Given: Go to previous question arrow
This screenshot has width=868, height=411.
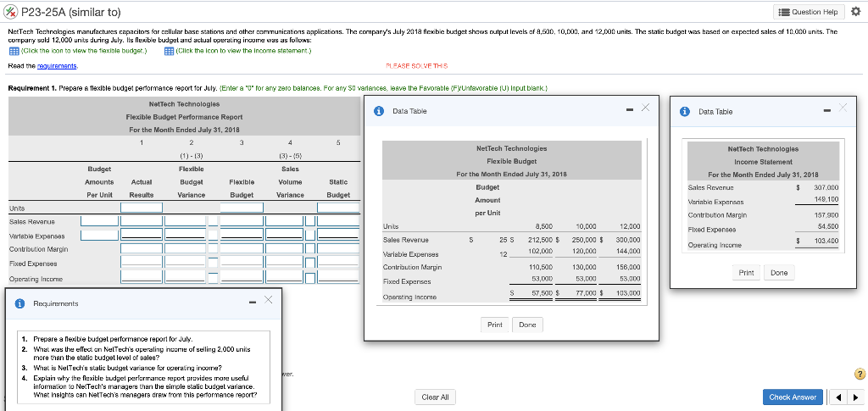Looking at the screenshot, I should point(840,397).
